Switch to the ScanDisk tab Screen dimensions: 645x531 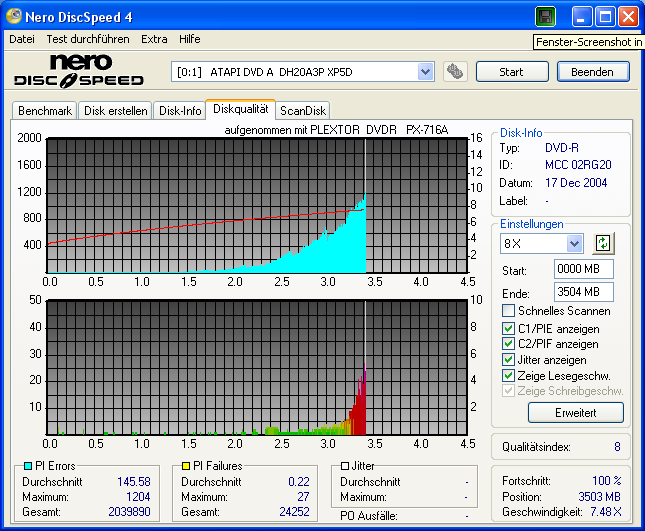pos(302,111)
